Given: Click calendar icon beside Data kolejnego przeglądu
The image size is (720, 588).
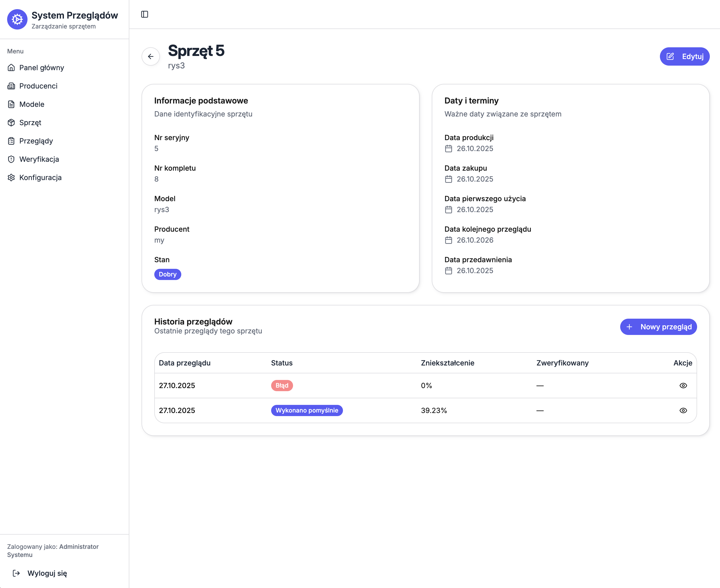Looking at the screenshot, I should pos(449,240).
